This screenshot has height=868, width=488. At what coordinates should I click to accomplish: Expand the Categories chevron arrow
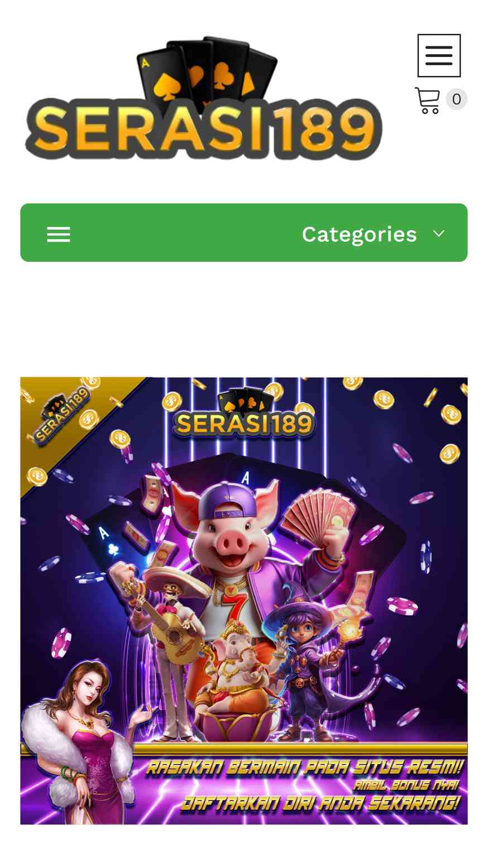point(439,233)
